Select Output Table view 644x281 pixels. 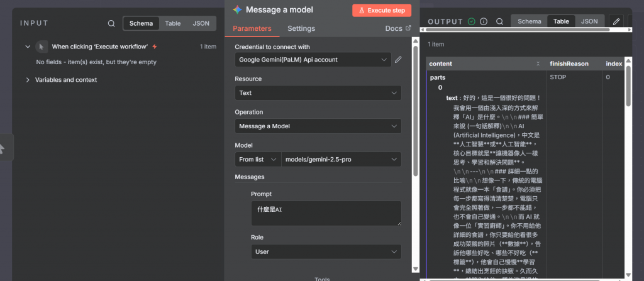(x=561, y=21)
